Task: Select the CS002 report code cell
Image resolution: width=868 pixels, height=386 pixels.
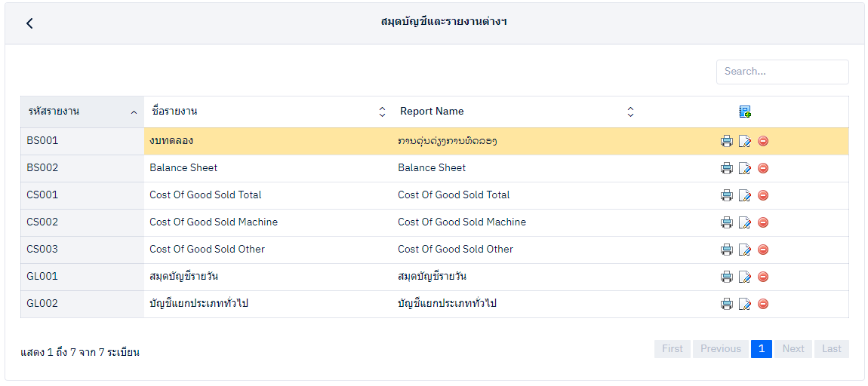Action: (x=82, y=222)
